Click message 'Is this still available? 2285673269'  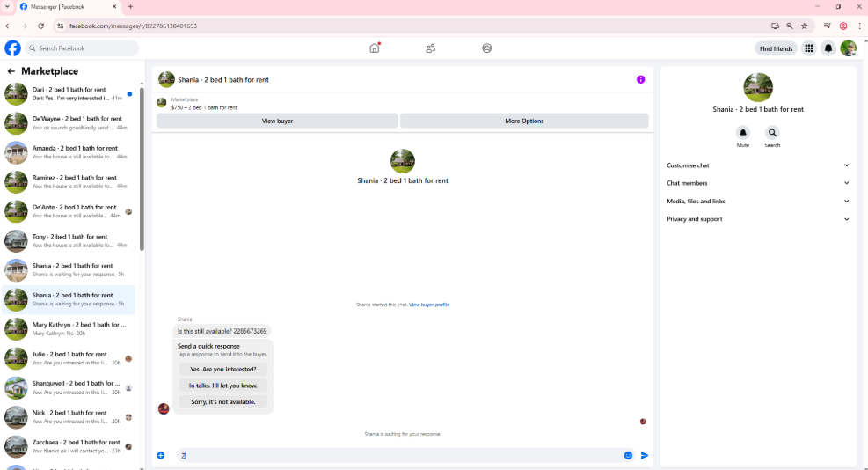coord(222,331)
